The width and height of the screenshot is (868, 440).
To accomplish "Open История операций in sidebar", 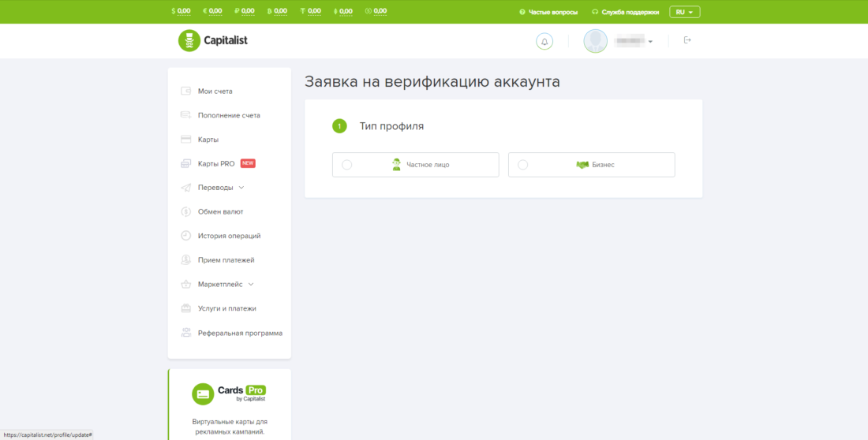I will [x=229, y=236].
